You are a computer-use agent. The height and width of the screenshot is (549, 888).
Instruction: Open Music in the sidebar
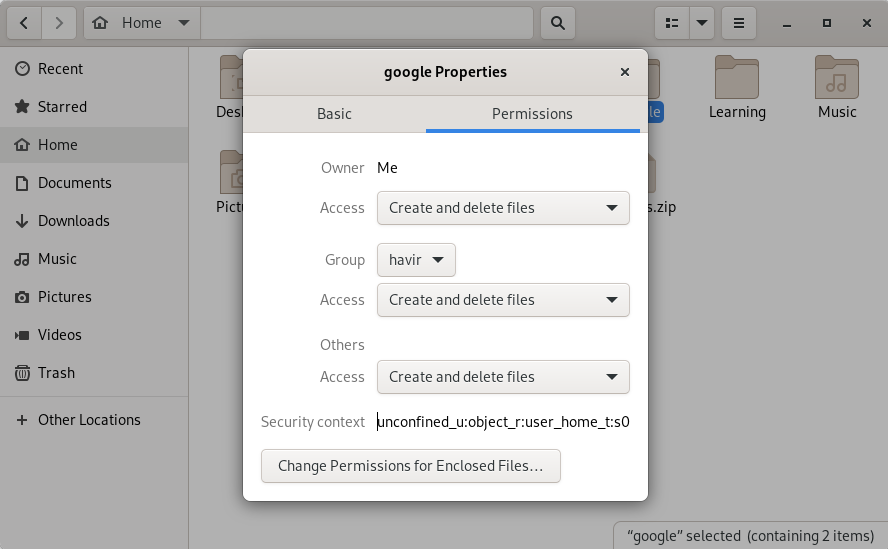[x=94, y=259]
